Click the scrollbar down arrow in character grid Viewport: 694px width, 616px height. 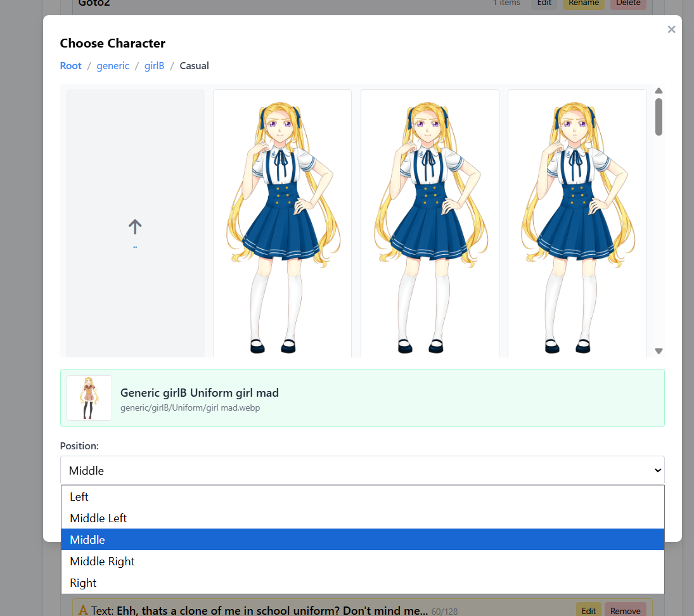click(x=659, y=350)
